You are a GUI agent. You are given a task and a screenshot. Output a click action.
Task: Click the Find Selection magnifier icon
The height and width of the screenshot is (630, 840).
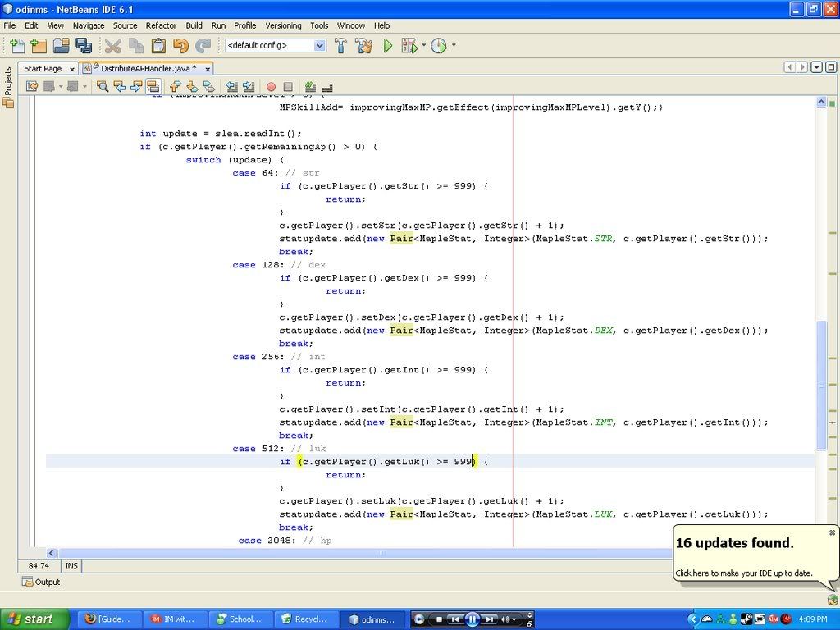click(103, 86)
